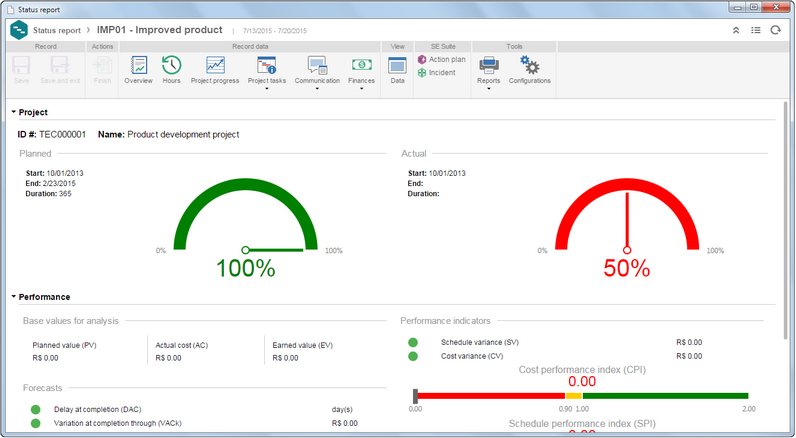Click the Earned value (EV) label
Screen dimensions: 796x438
coord(303,345)
